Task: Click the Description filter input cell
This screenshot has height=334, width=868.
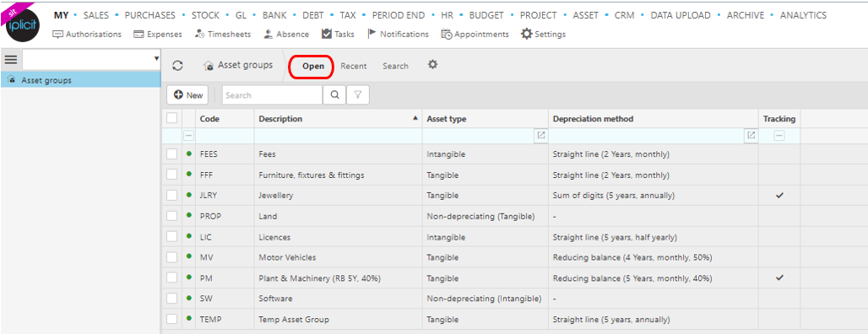Action: [x=339, y=136]
